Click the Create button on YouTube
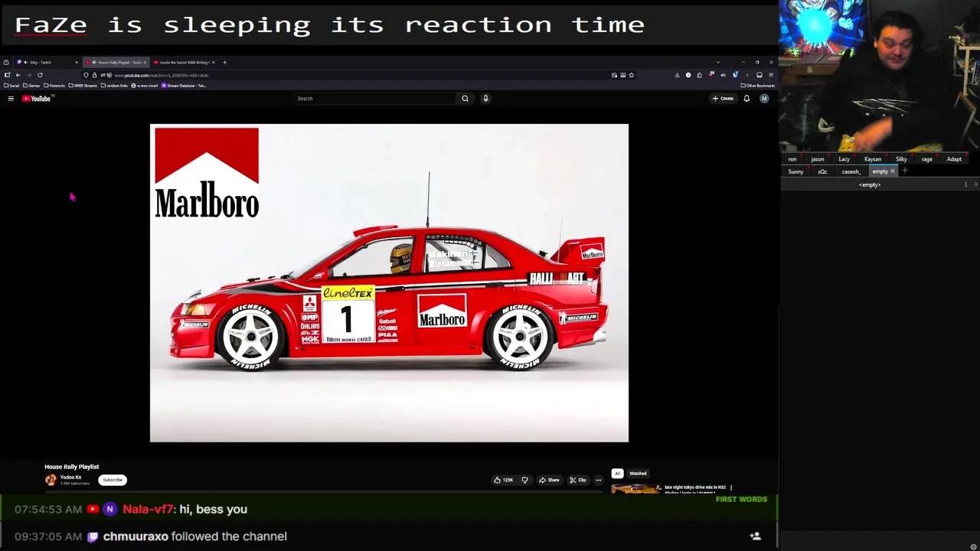The image size is (980, 551). pyautogui.click(x=724, y=99)
